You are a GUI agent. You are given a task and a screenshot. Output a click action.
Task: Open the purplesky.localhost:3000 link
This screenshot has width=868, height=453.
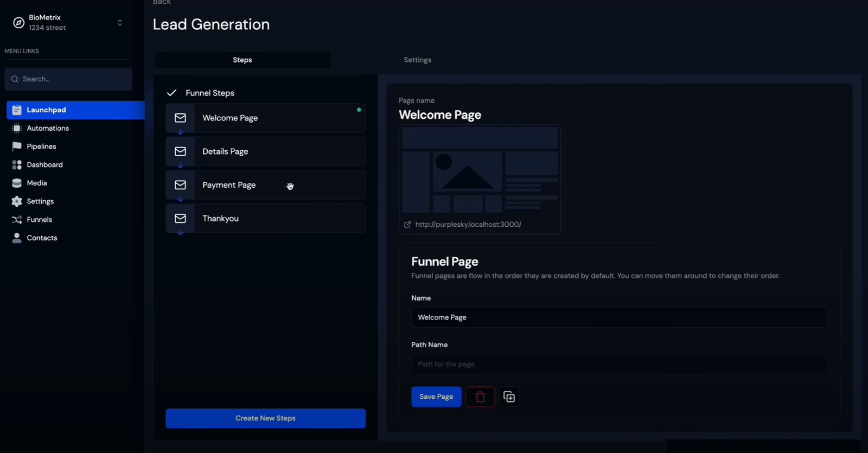click(x=468, y=225)
